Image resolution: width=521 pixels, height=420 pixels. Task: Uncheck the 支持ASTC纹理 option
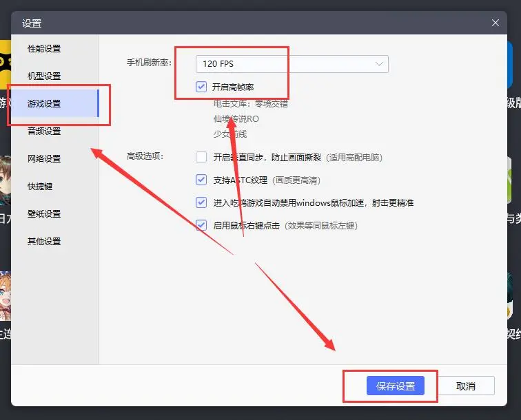click(201, 180)
